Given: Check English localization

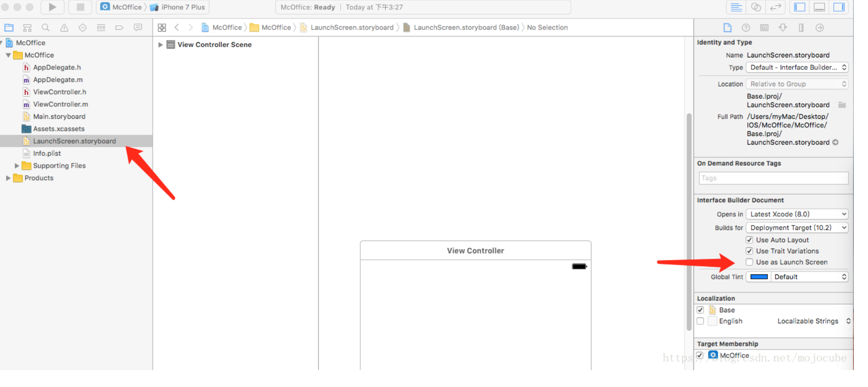Looking at the screenshot, I should (x=700, y=321).
